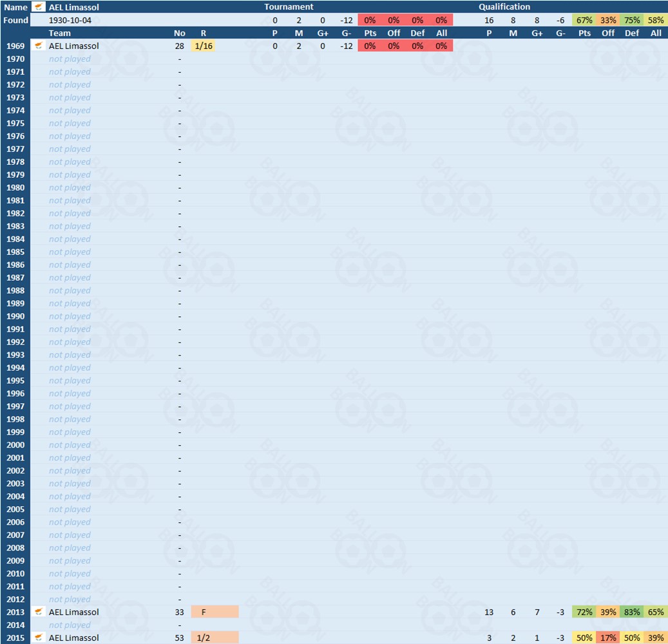The width and height of the screenshot is (668, 644).
Task: Click the 72% Pts cell in 2013 row
Action: (x=584, y=612)
